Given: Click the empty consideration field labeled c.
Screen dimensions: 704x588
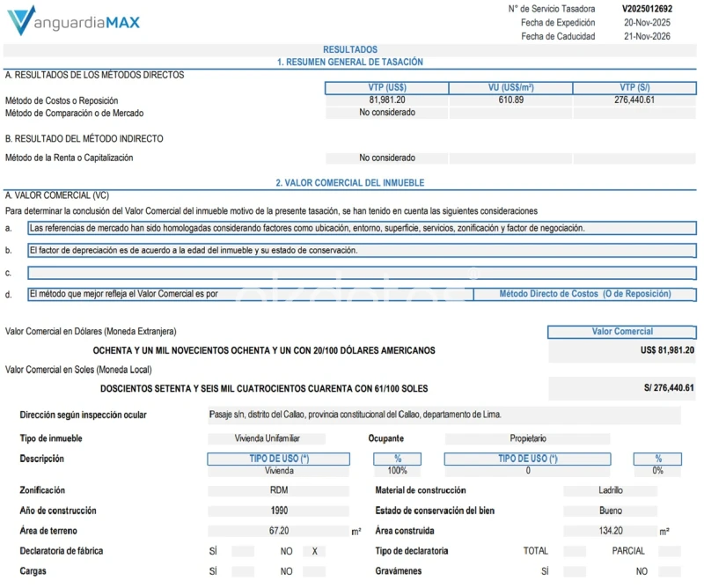Looking at the screenshot, I should 361,273.
